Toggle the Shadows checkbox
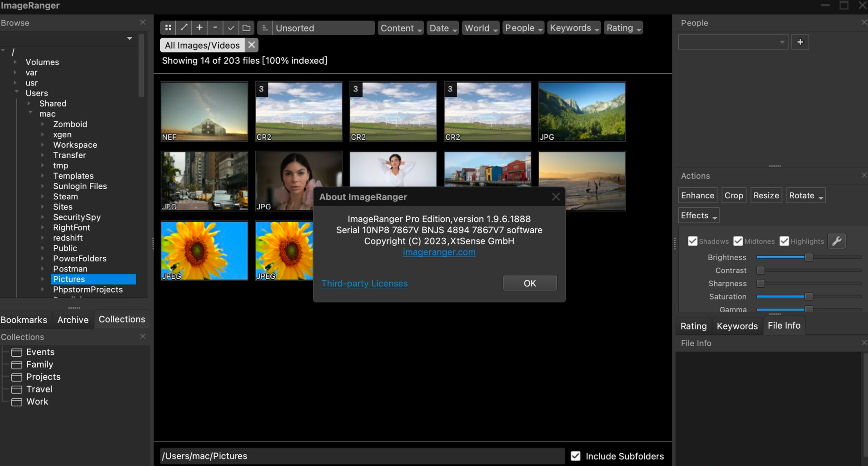 pyautogui.click(x=693, y=241)
